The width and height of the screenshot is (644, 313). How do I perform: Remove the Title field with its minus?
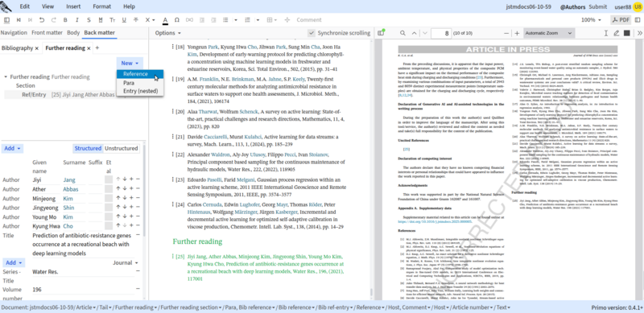click(x=138, y=235)
